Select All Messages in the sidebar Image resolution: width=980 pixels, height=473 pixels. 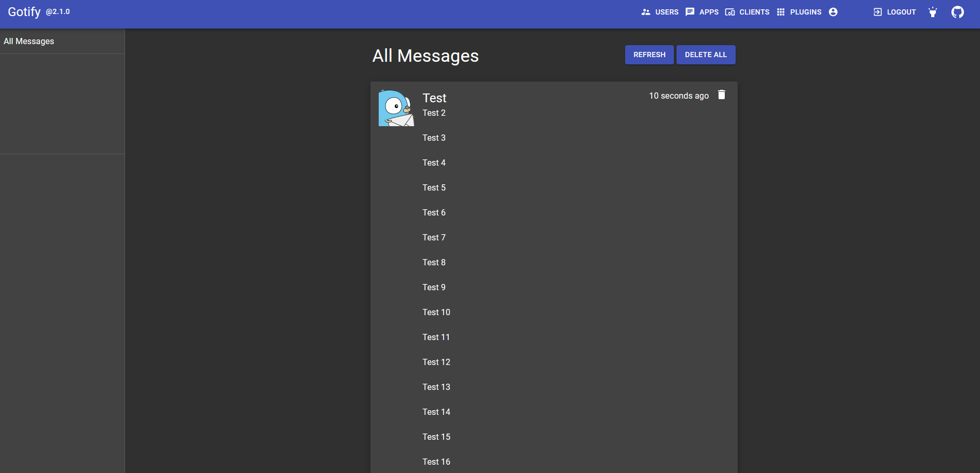[x=29, y=41]
